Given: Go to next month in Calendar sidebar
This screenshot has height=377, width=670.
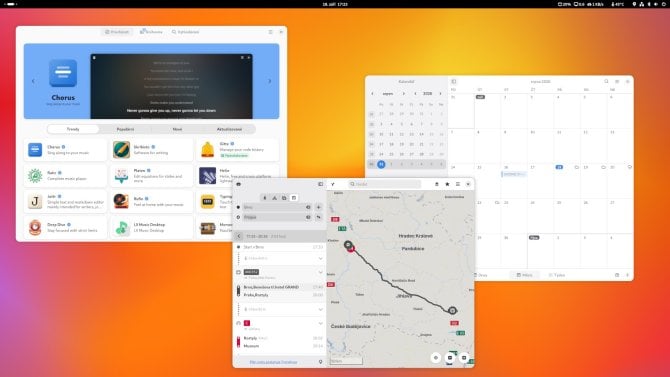Looking at the screenshot, I should click(x=404, y=94).
